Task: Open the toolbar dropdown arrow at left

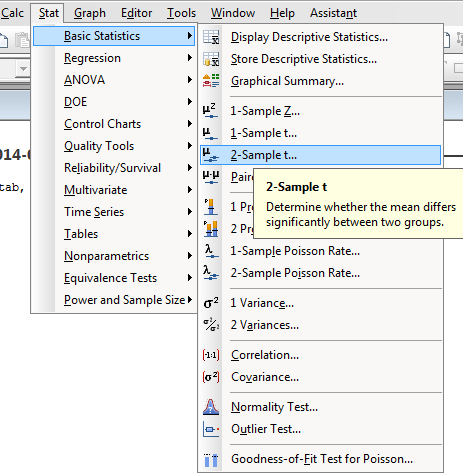Action: (x=23, y=69)
